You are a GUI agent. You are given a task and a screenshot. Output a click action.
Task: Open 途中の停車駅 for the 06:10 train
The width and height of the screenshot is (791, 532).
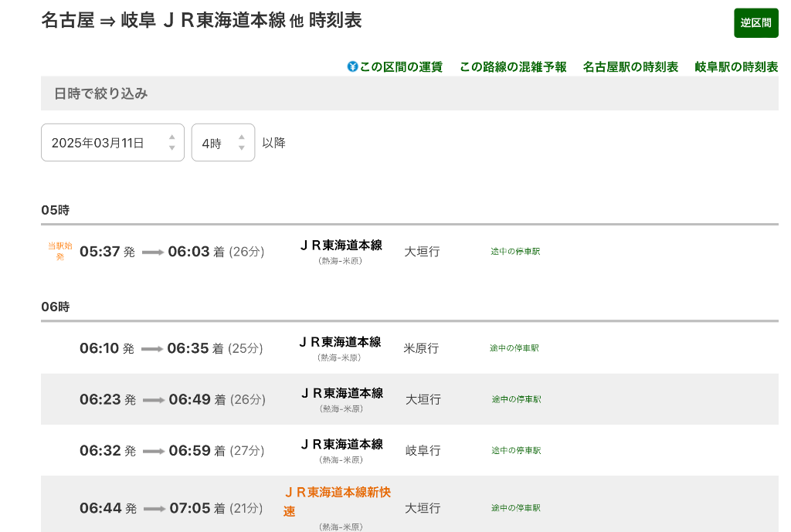click(514, 348)
